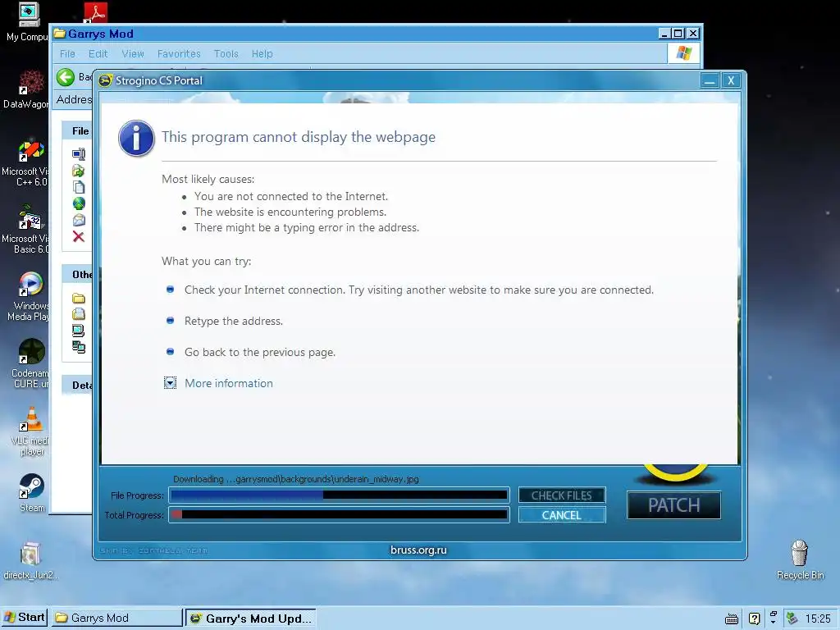The height and width of the screenshot is (630, 840).
Task: Click the keyboard icon in system tray
Action: coord(731,619)
